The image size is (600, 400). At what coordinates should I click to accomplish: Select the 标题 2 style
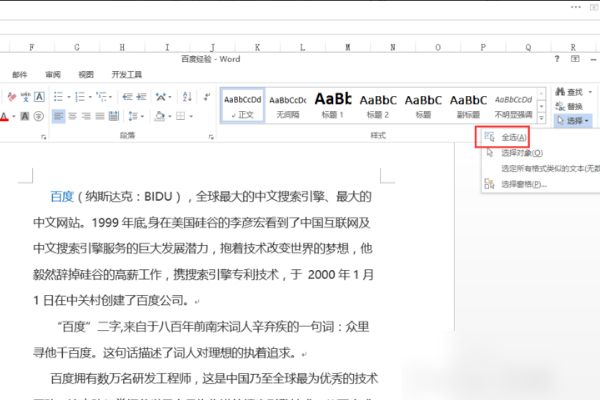tap(378, 105)
